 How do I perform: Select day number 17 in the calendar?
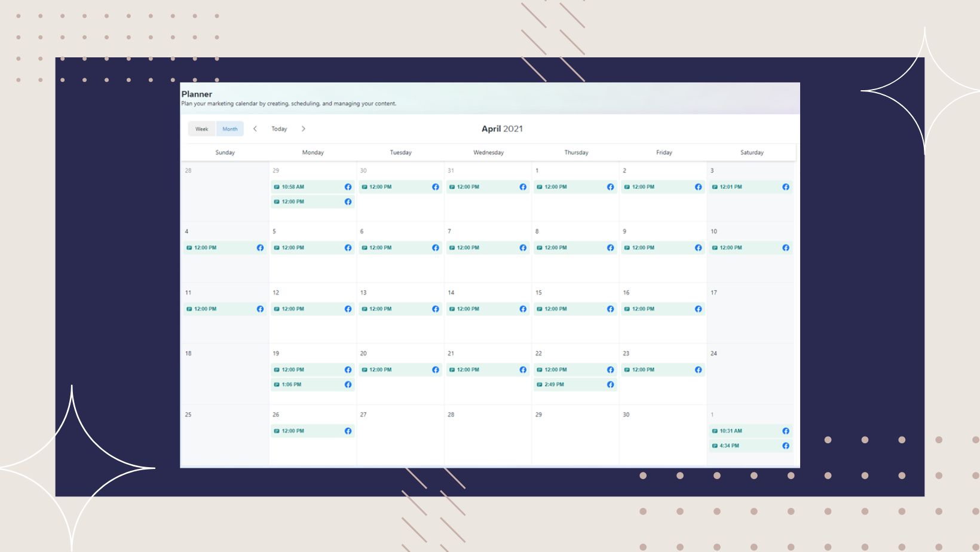click(x=713, y=293)
